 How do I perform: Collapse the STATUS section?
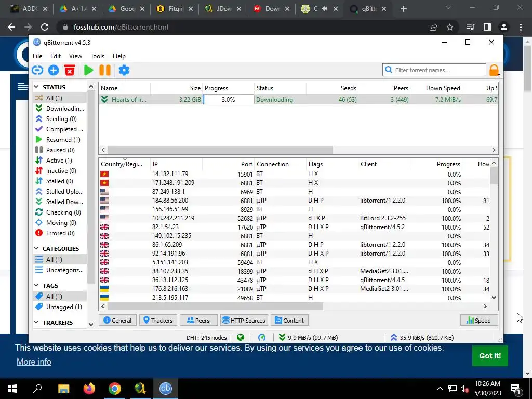pyautogui.click(x=36, y=87)
